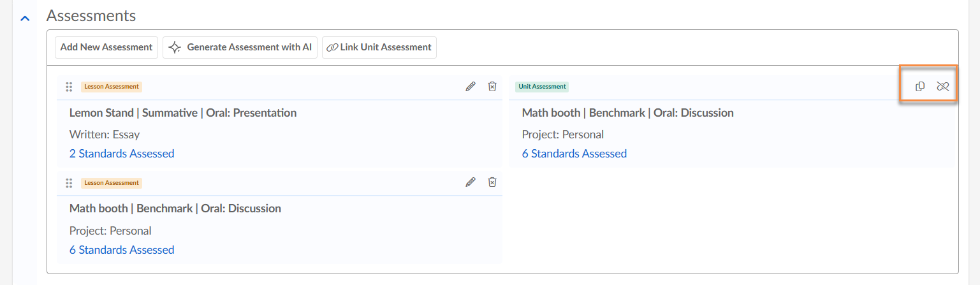Screen dimensions: 980x285
Task: Click Link Unit Assessment button
Action: 379,47
